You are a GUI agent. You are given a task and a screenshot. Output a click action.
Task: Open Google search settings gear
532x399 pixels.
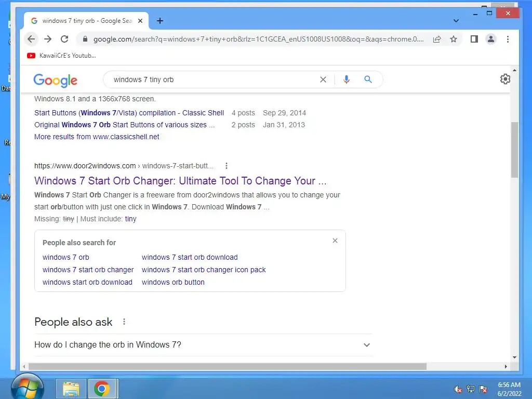point(505,79)
